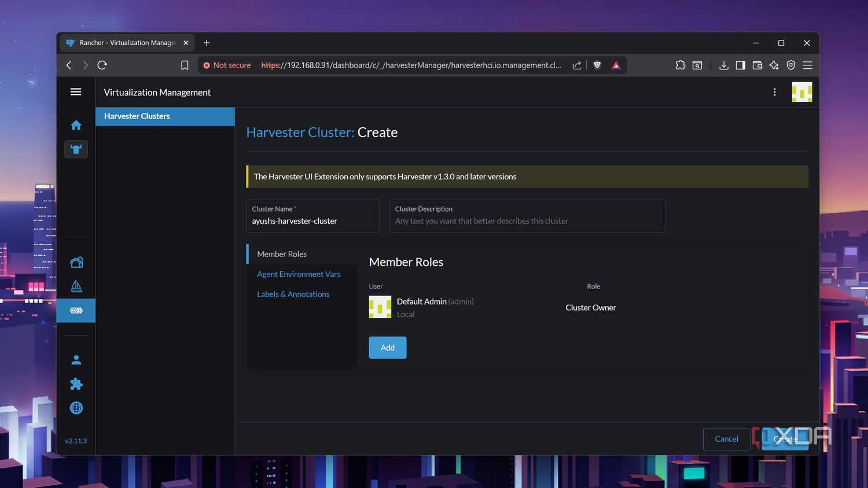Click the toolbar icon right of extensions puzzle

697,65
